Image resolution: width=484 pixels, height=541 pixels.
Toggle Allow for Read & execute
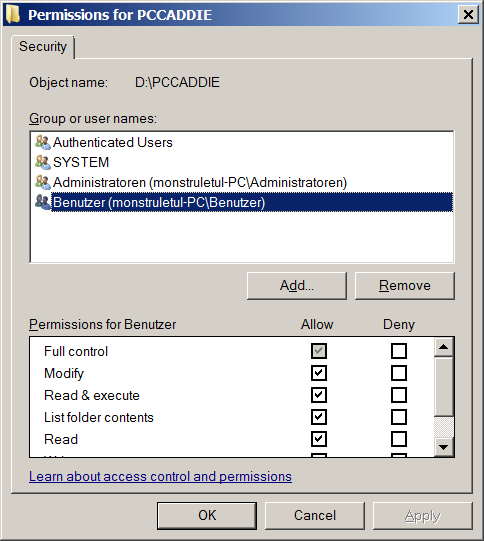[318, 395]
